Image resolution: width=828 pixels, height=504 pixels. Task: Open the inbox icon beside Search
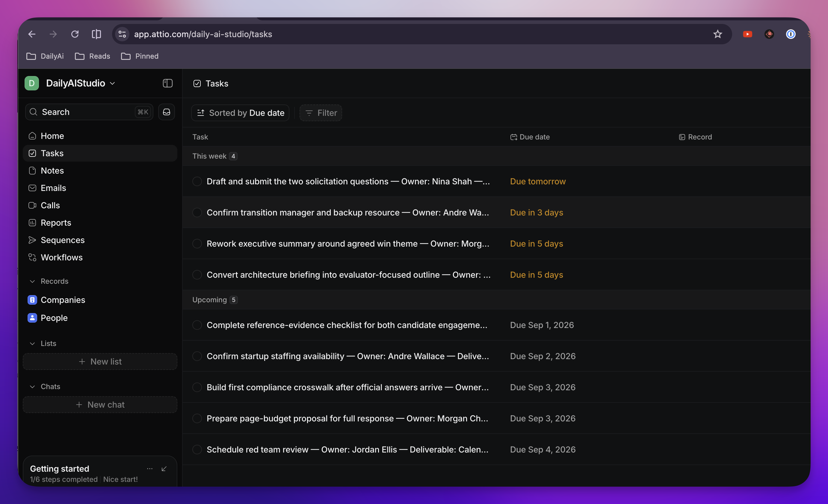pyautogui.click(x=166, y=112)
